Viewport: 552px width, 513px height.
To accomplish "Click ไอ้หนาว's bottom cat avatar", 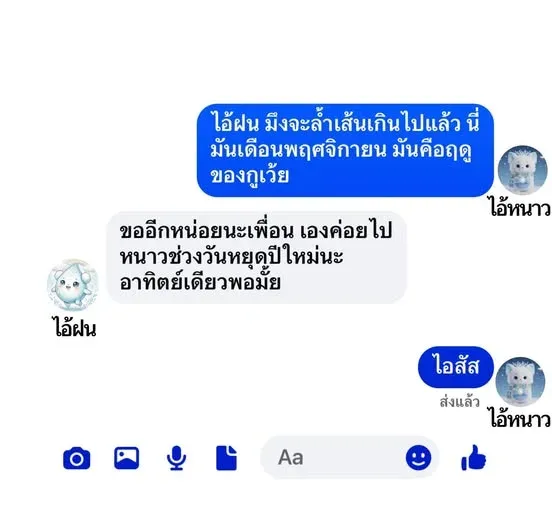I will pos(520,382).
